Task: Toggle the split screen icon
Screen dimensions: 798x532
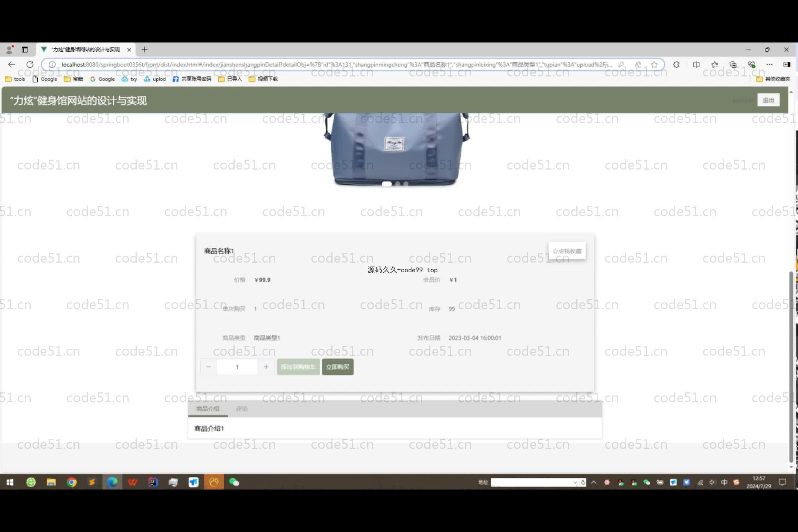Action: click(696, 65)
